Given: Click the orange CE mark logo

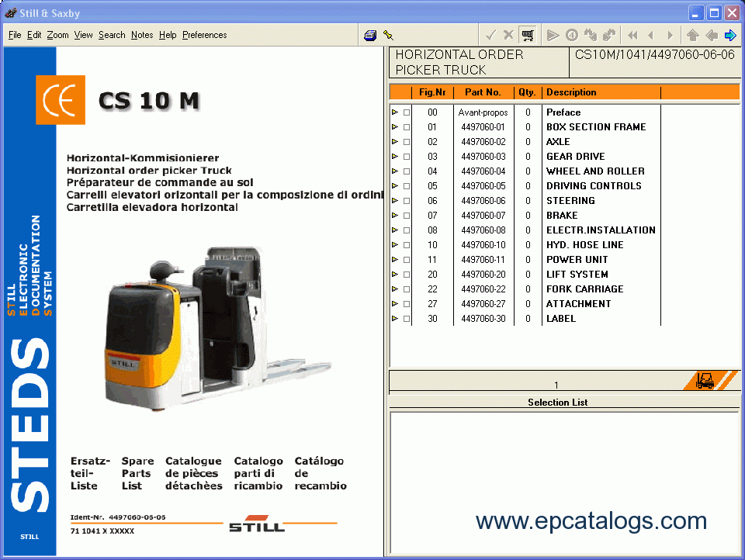Looking at the screenshot, I should (x=61, y=100).
